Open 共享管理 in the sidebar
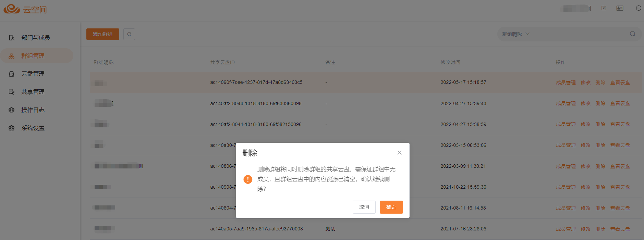The width and height of the screenshot is (644, 240). 33,92
